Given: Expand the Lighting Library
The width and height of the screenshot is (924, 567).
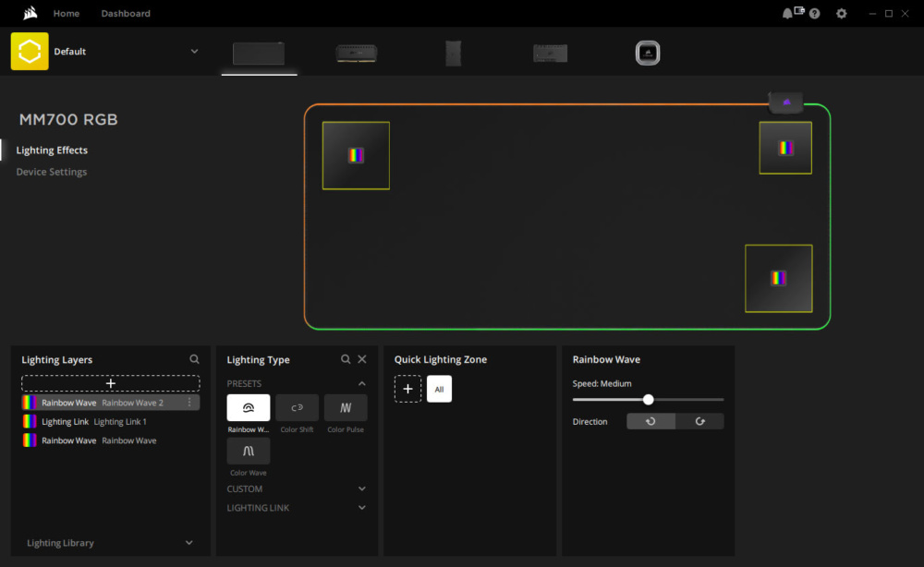Looking at the screenshot, I should pos(189,543).
